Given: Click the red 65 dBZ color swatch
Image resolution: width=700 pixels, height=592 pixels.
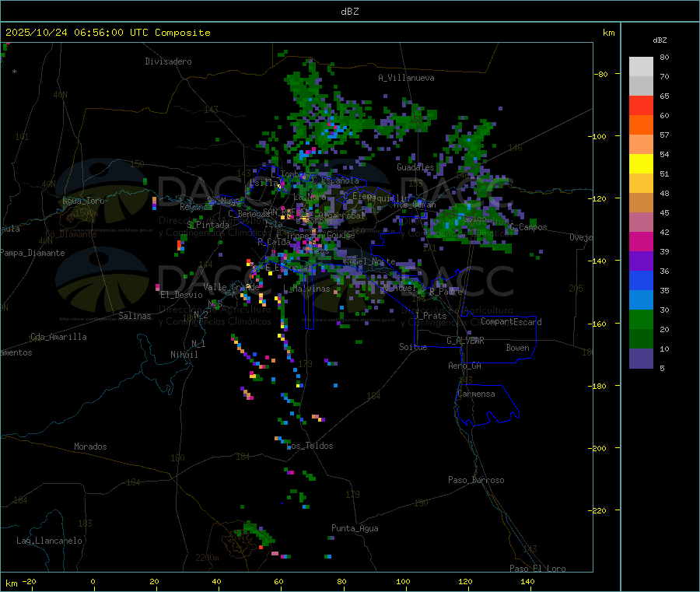Looking at the screenshot, I should 641,105.
